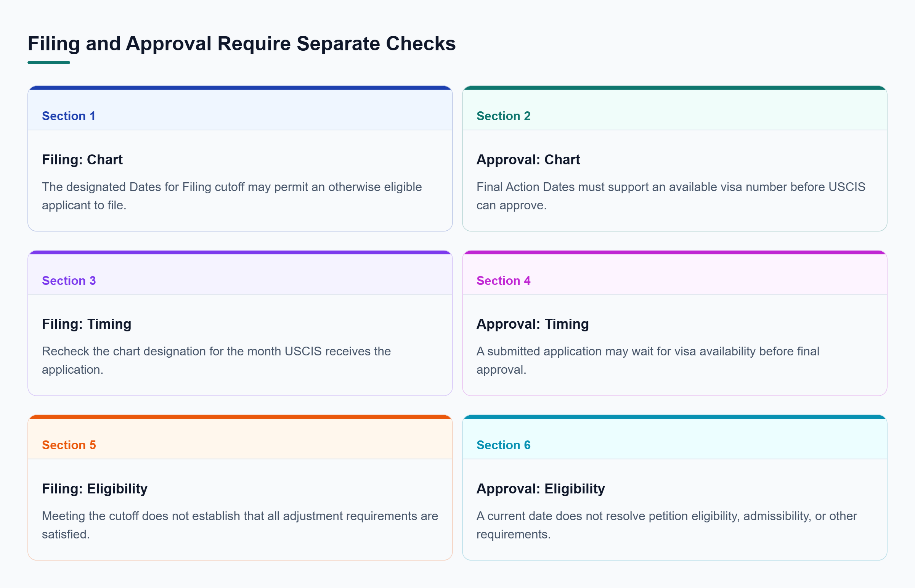This screenshot has width=915, height=588.
Task: Select the 'Section 1' header label
Action: [69, 116]
